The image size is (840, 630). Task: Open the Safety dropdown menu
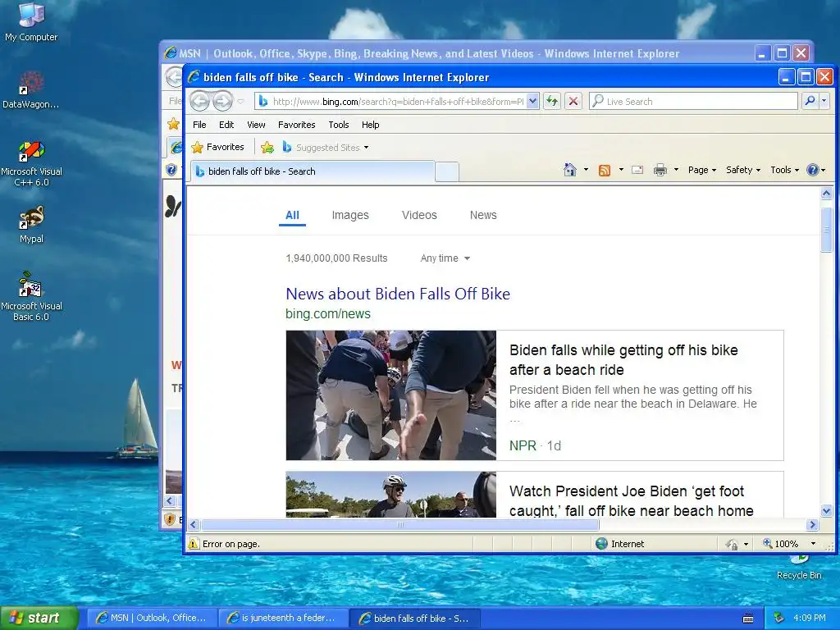click(743, 170)
